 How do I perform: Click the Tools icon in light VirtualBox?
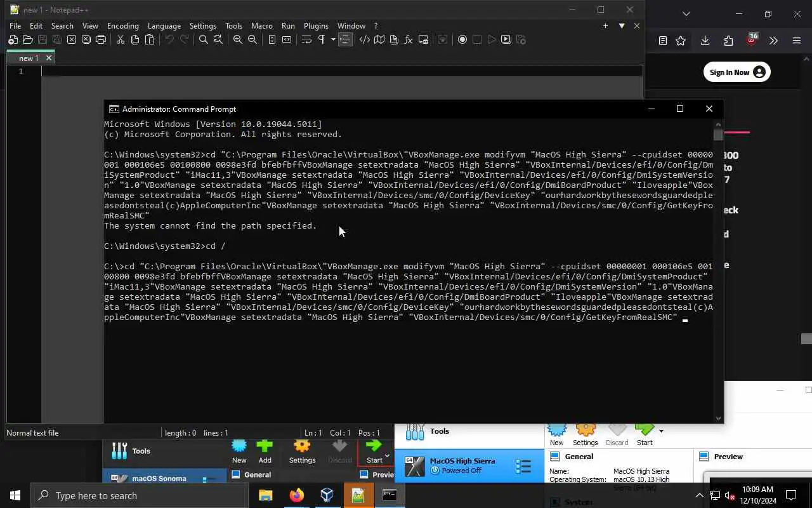415,432
